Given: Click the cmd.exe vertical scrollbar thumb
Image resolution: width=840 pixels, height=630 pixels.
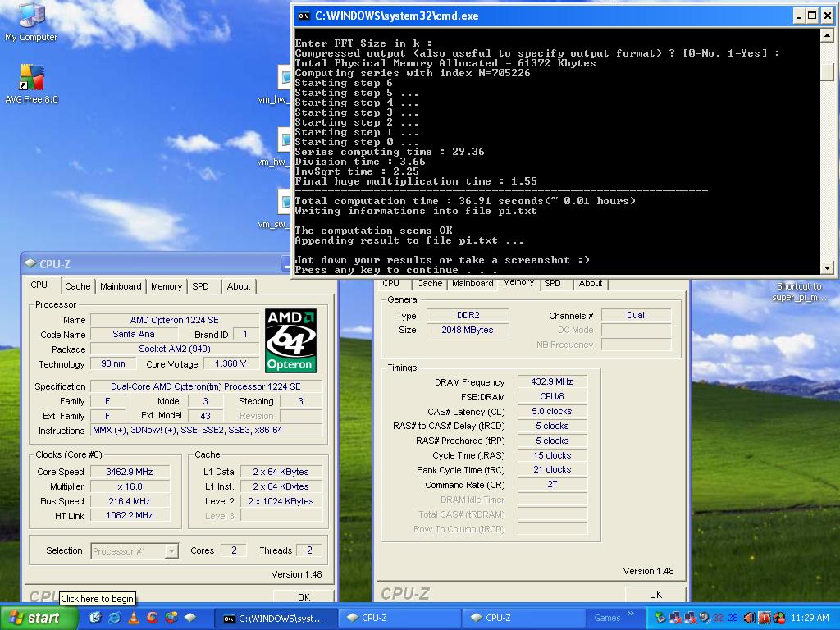Looking at the screenshot, I should (827, 72).
